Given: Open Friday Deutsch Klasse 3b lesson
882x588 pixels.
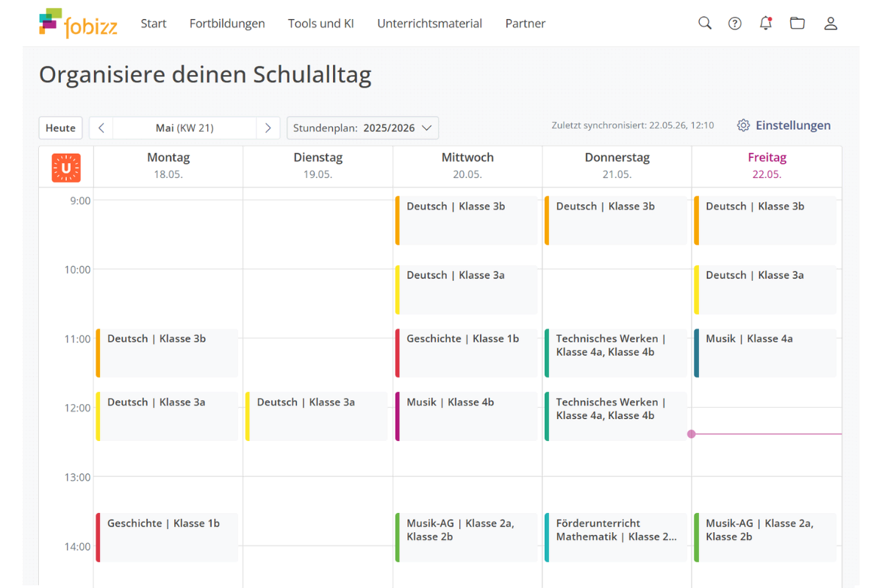Looking at the screenshot, I should pos(765,220).
